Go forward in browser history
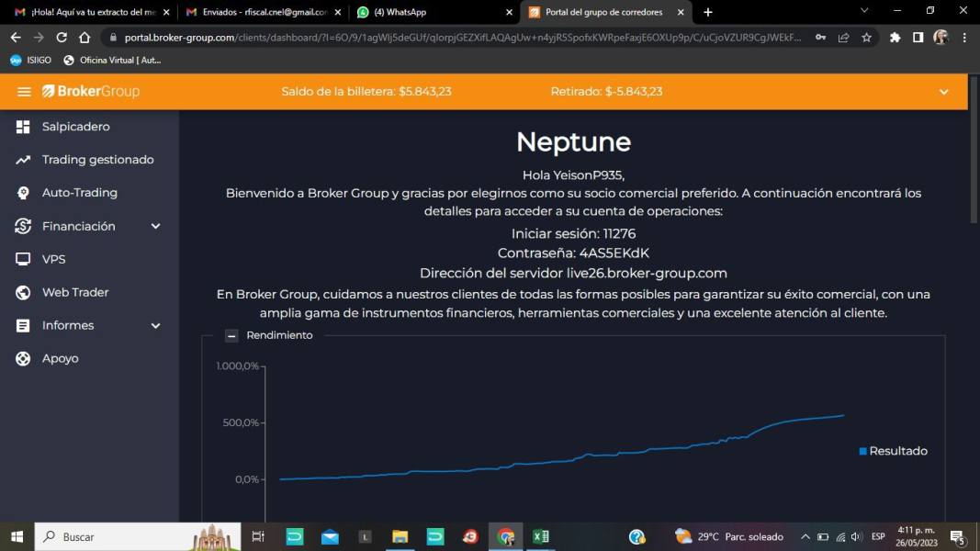This screenshot has width=980, height=551. (39, 38)
